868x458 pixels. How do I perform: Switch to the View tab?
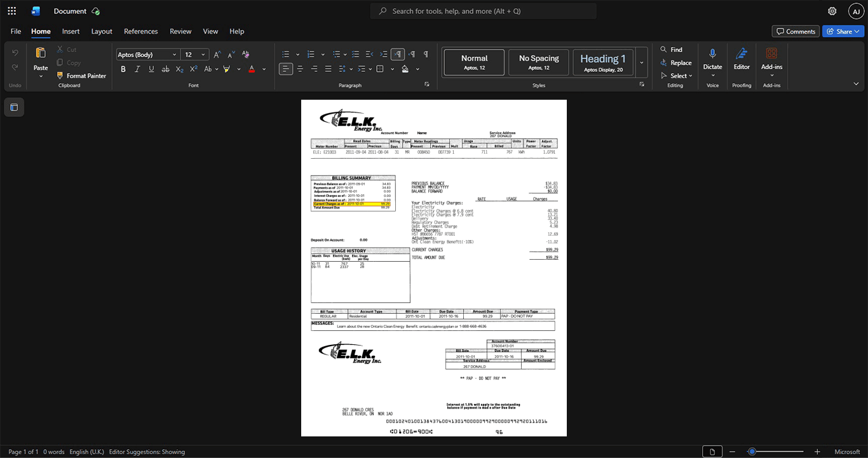coord(210,31)
